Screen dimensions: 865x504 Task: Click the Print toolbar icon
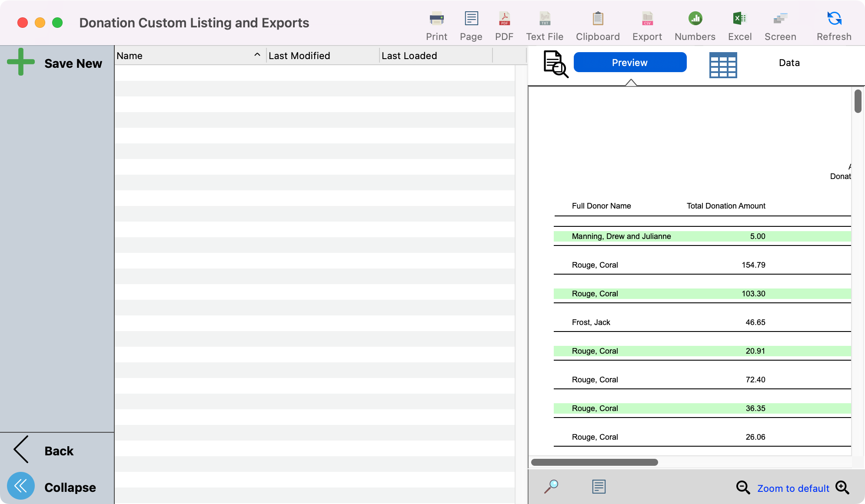pos(436,19)
